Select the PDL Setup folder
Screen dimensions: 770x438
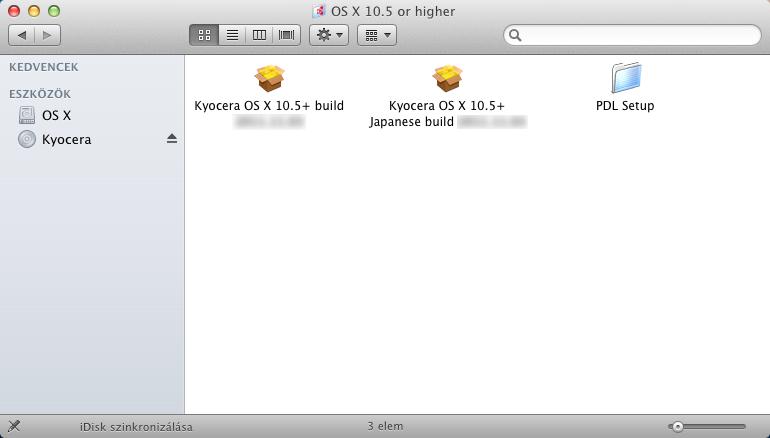[x=625, y=86]
